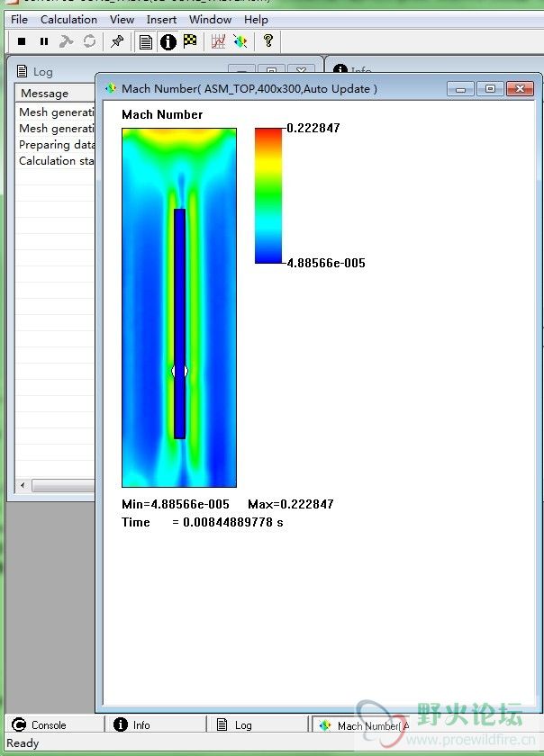The image size is (544, 756).
Task: Select the 'Preparing data' log row
Action: (x=57, y=145)
